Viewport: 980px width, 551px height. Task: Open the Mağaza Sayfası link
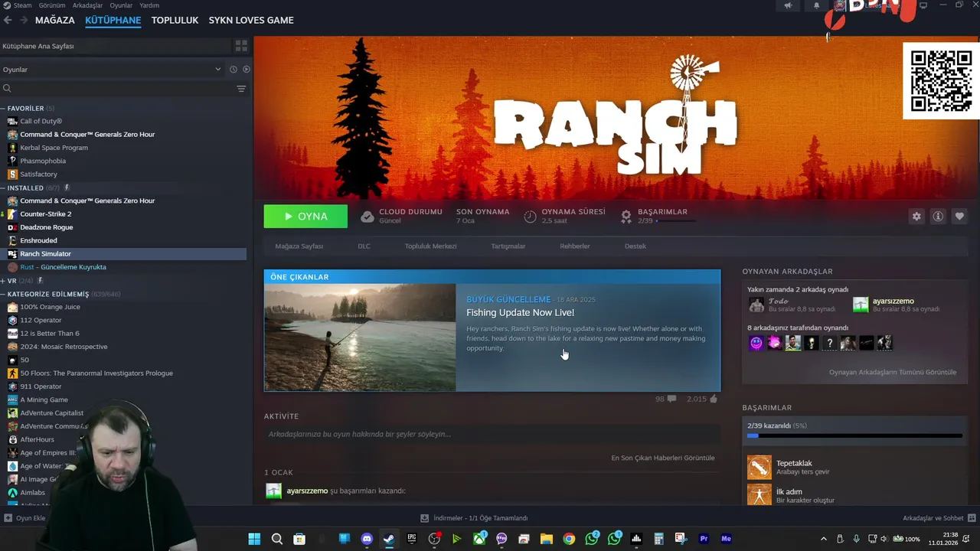click(x=299, y=246)
